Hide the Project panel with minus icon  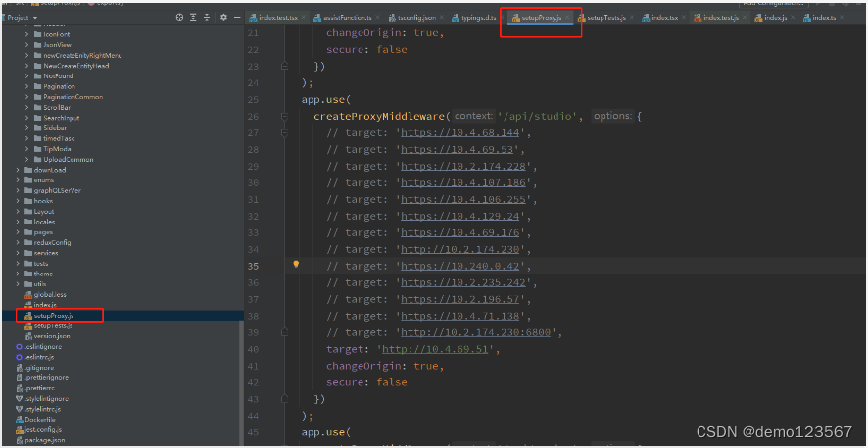[237, 18]
